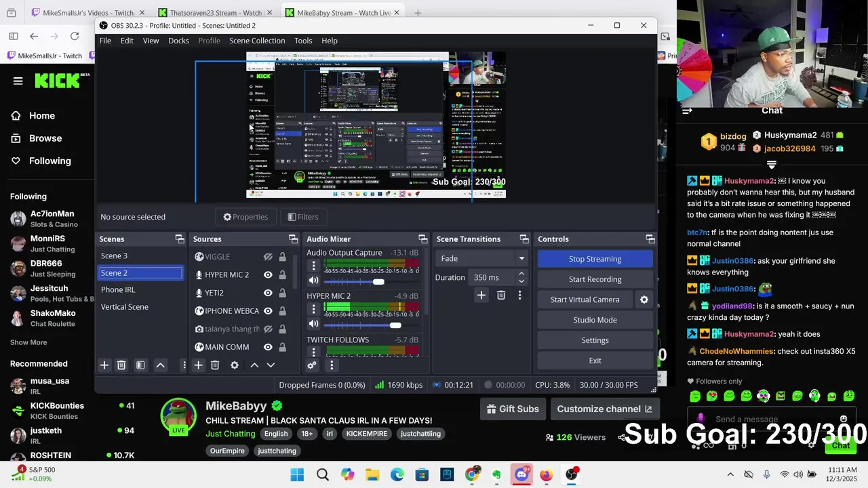Viewport: 868px width, 488px height.
Task: Select Phone IRL scene
Action: [141, 289]
